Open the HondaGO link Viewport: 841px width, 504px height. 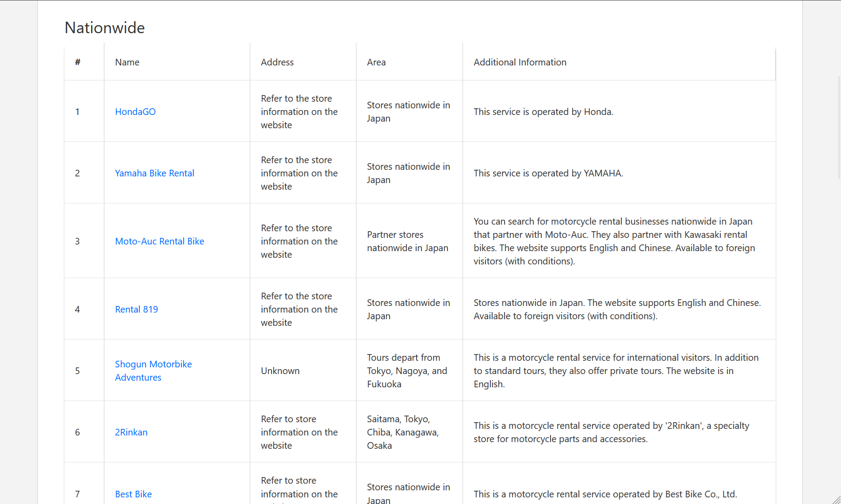[x=135, y=111]
